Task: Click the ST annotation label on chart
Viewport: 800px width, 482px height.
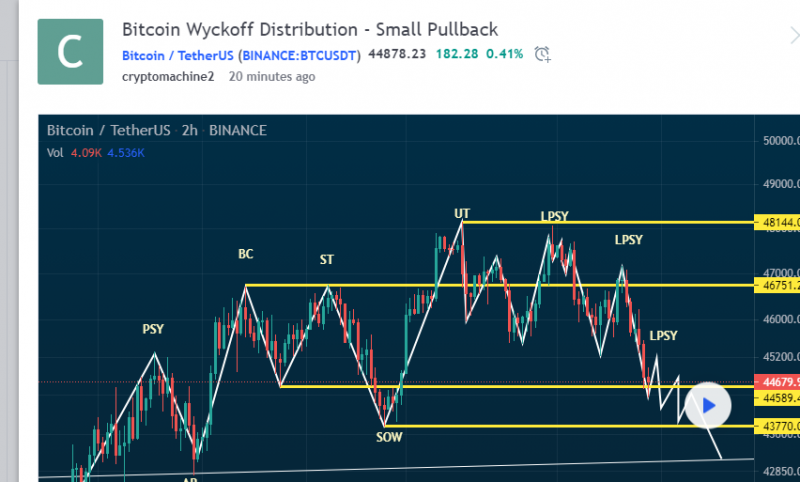Action: point(327,260)
